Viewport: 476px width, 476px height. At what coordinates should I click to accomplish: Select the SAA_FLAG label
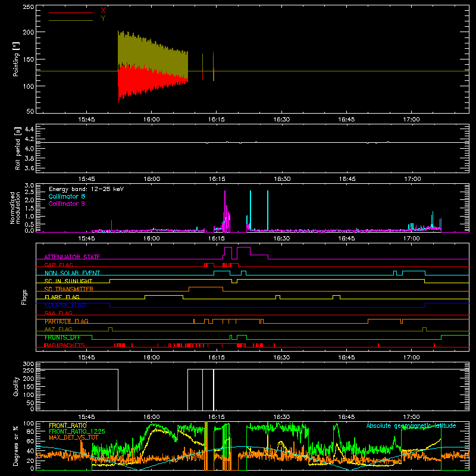coord(58,313)
